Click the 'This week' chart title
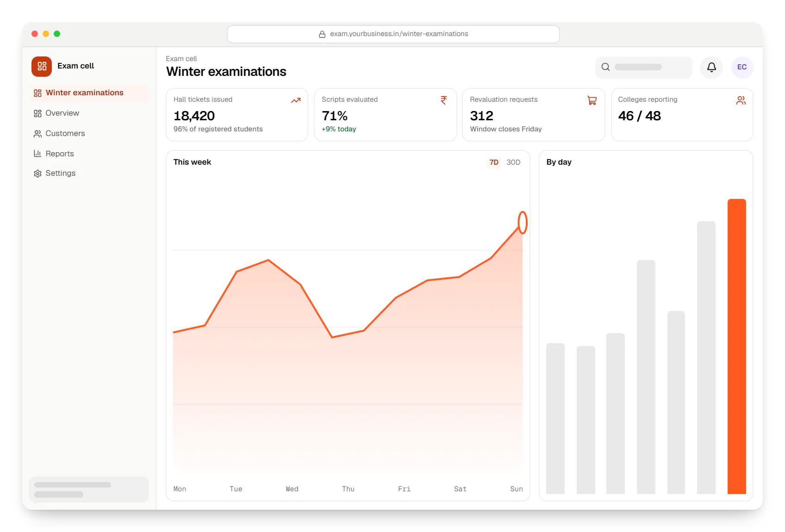 (x=192, y=162)
